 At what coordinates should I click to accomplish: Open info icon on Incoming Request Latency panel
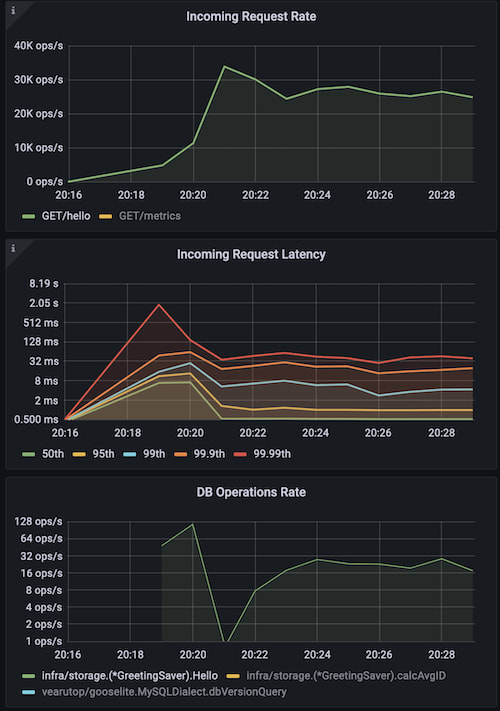click(13, 248)
